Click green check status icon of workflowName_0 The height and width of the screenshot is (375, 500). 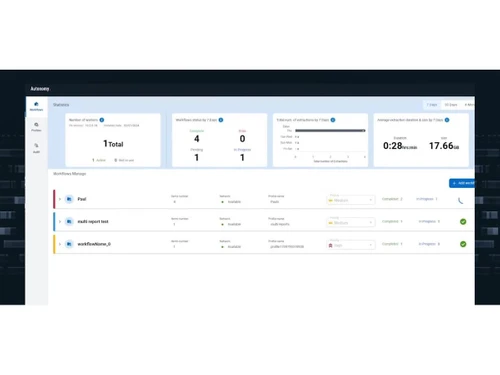pos(463,244)
